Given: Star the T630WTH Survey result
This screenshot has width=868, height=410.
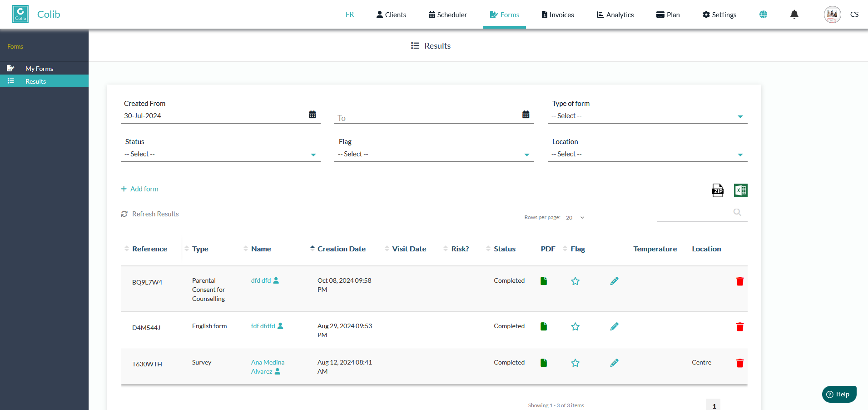Looking at the screenshot, I should (x=575, y=363).
